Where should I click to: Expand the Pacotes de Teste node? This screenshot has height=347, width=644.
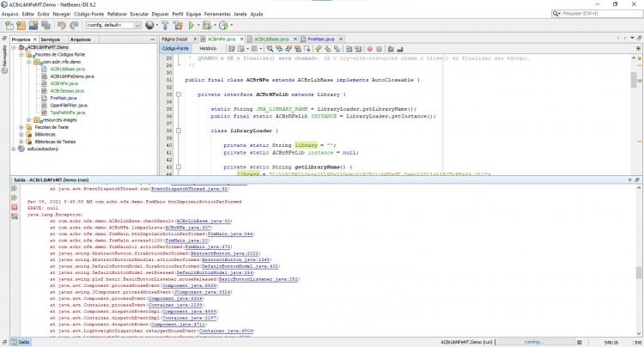click(x=21, y=127)
